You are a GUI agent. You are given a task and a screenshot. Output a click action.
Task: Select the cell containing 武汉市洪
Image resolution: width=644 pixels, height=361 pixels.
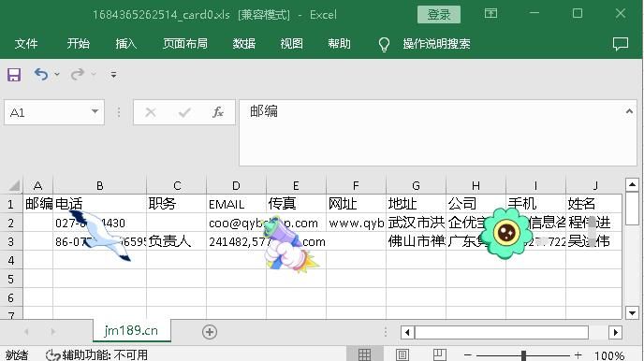tap(416, 223)
